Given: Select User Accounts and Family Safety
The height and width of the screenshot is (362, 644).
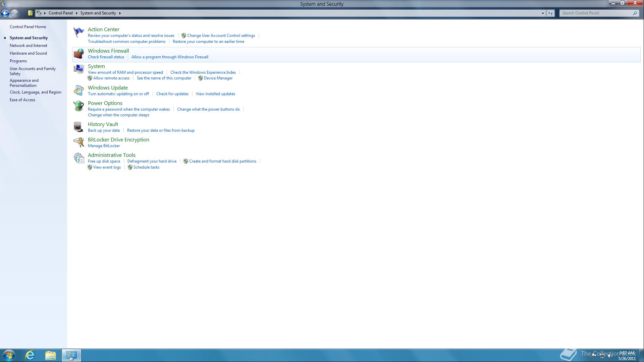Looking at the screenshot, I should pyautogui.click(x=33, y=71).
